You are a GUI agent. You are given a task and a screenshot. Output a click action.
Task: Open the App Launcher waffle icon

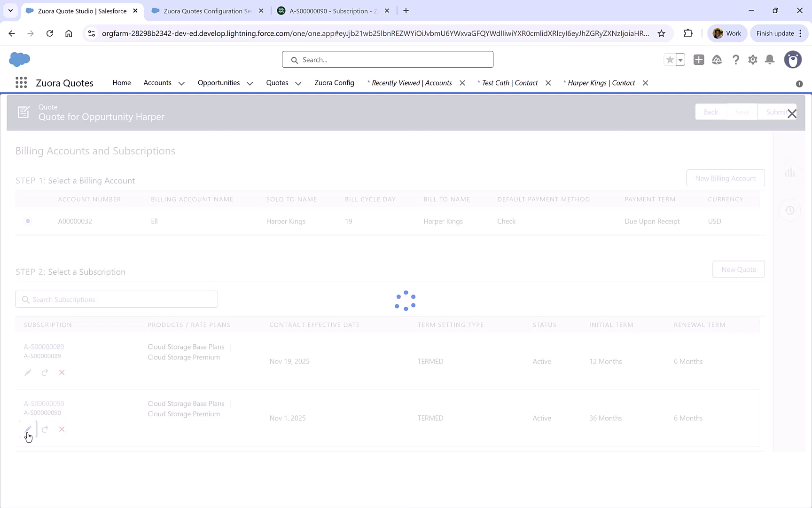click(21, 82)
